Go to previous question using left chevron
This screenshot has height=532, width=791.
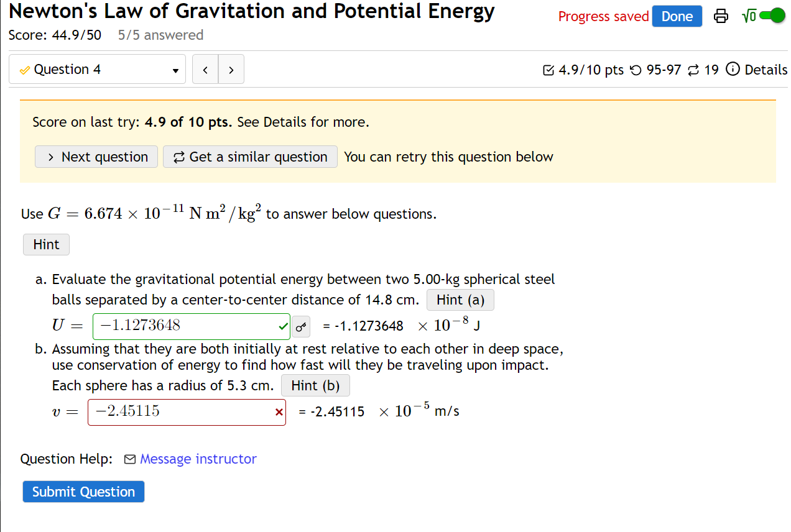[205, 69]
